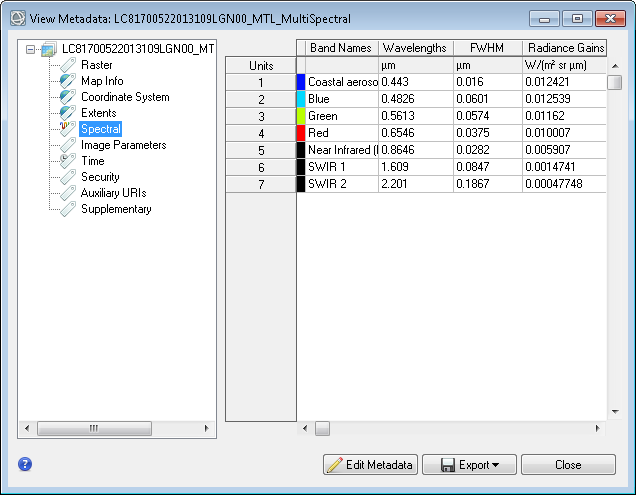Click the Red band color swatch
The height and width of the screenshot is (495, 636).
coord(301,133)
